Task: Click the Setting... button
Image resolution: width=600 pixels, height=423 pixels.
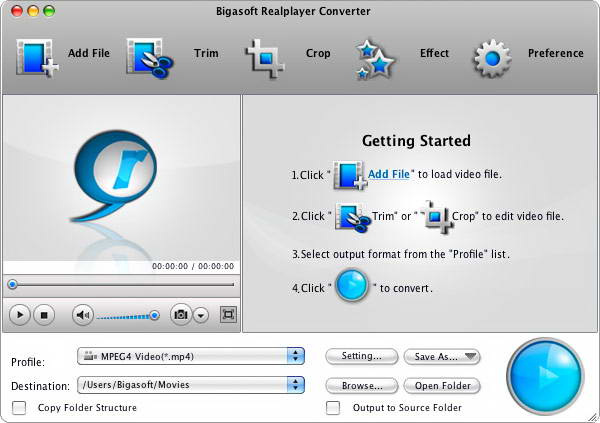Action: (361, 356)
